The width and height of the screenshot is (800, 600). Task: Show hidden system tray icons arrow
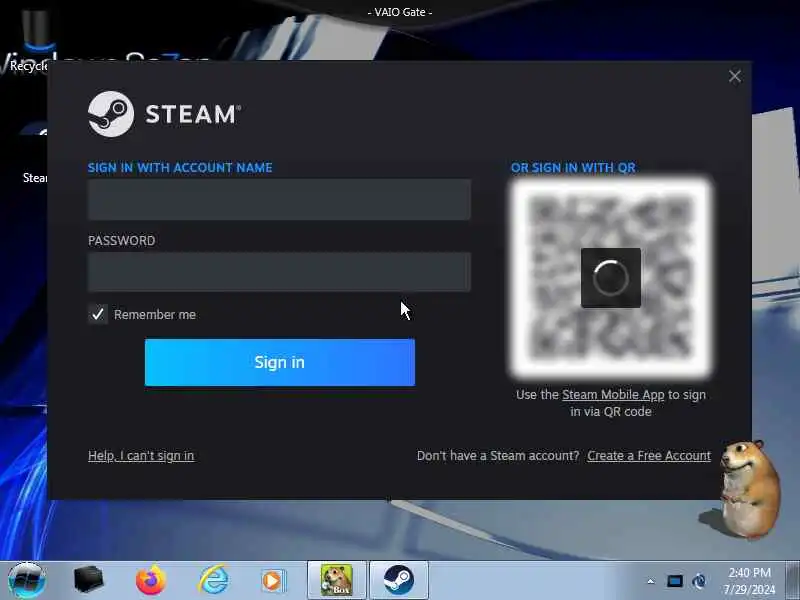point(651,581)
